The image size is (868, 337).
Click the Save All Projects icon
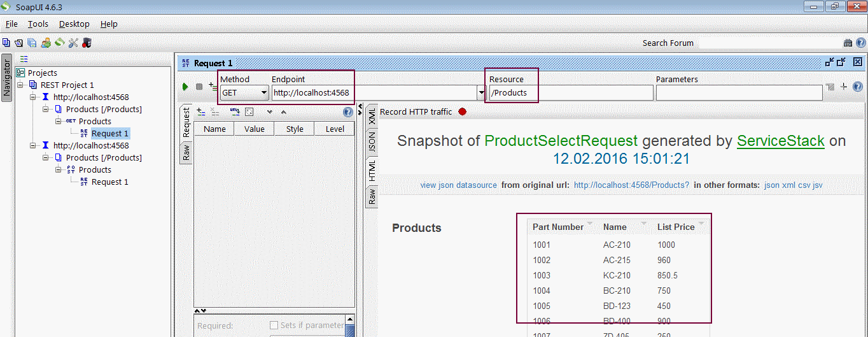pos(32,43)
